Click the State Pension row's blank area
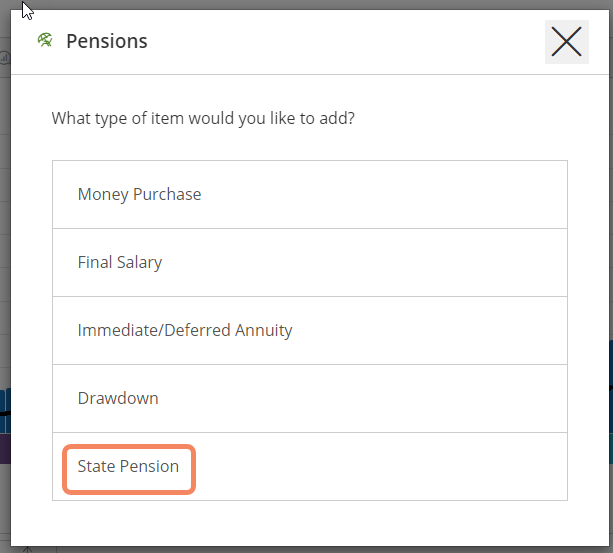Viewport: 613px width, 553px height. [x=400, y=466]
